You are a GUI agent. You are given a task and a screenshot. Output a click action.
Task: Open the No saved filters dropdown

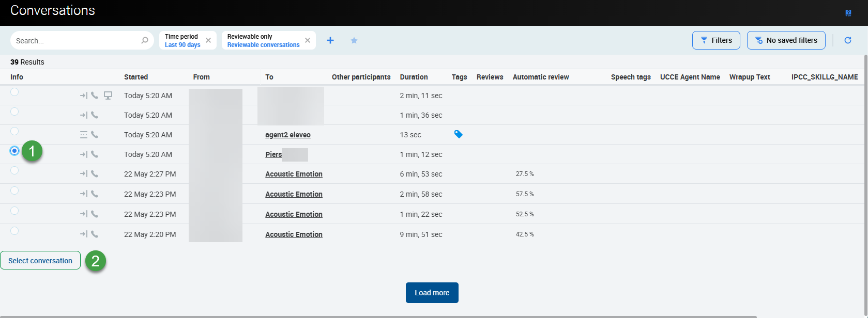click(786, 40)
